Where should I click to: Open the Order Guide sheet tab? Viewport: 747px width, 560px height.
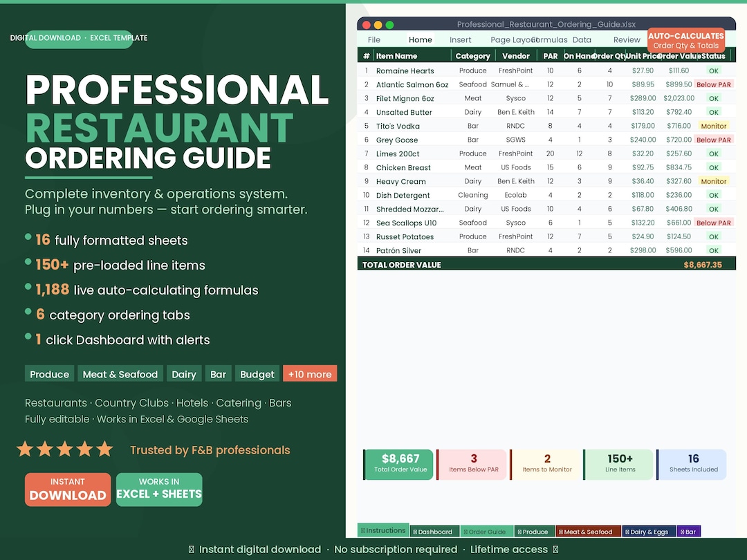click(x=486, y=532)
